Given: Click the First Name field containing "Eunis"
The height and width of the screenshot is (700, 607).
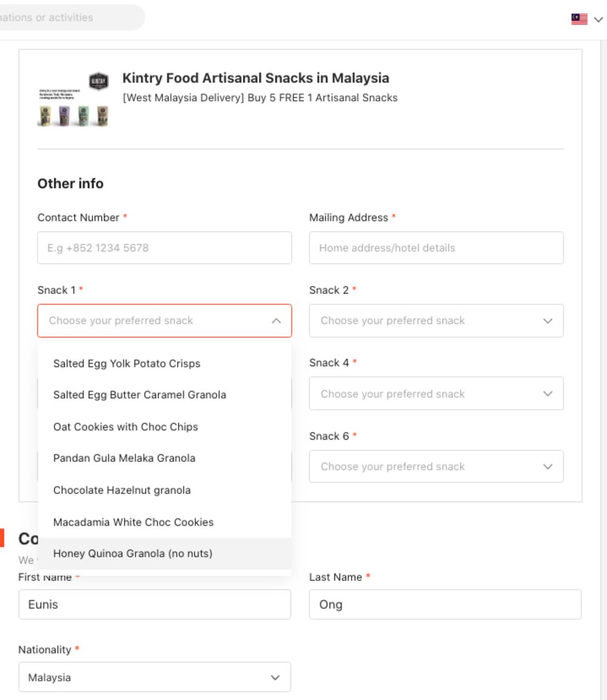Looking at the screenshot, I should click(x=155, y=604).
